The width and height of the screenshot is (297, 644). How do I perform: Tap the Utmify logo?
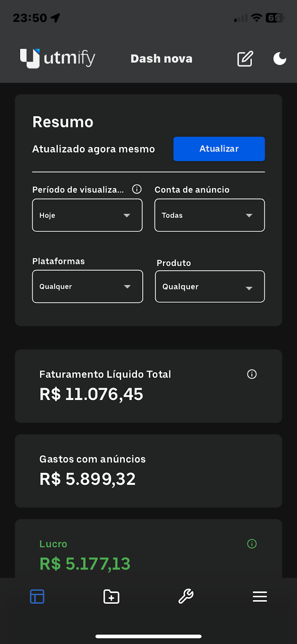tap(57, 58)
